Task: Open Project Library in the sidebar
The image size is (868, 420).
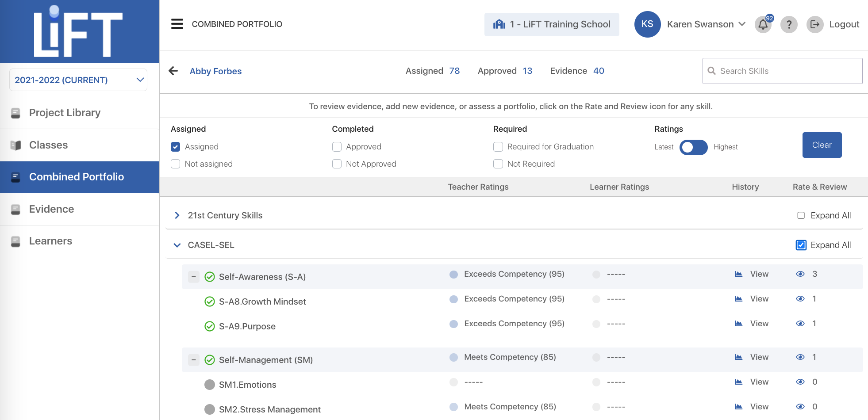Action: (x=80, y=113)
